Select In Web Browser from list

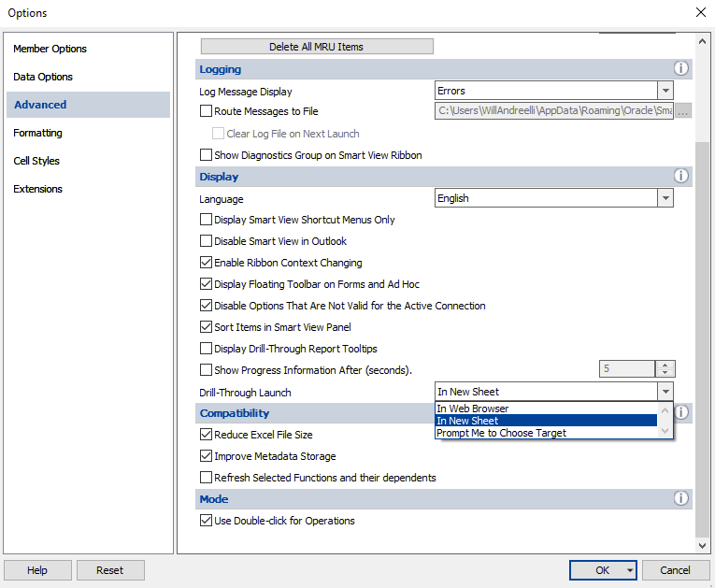[x=473, y=409]
